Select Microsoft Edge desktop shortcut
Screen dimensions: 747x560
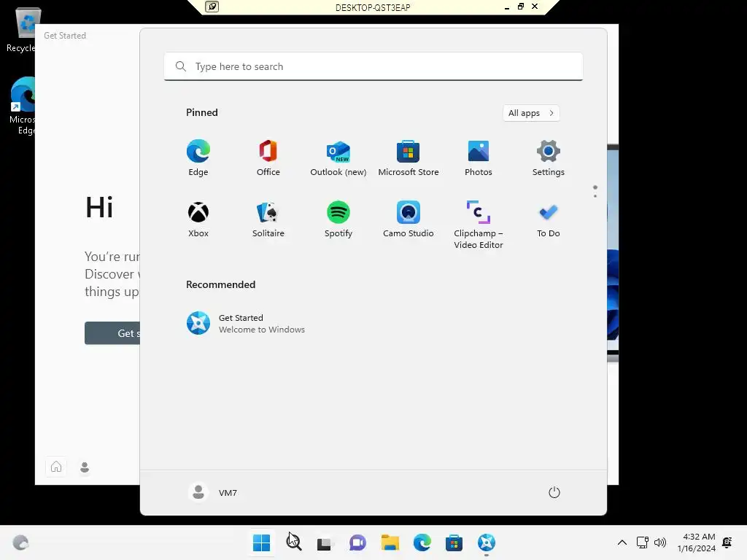22,106
